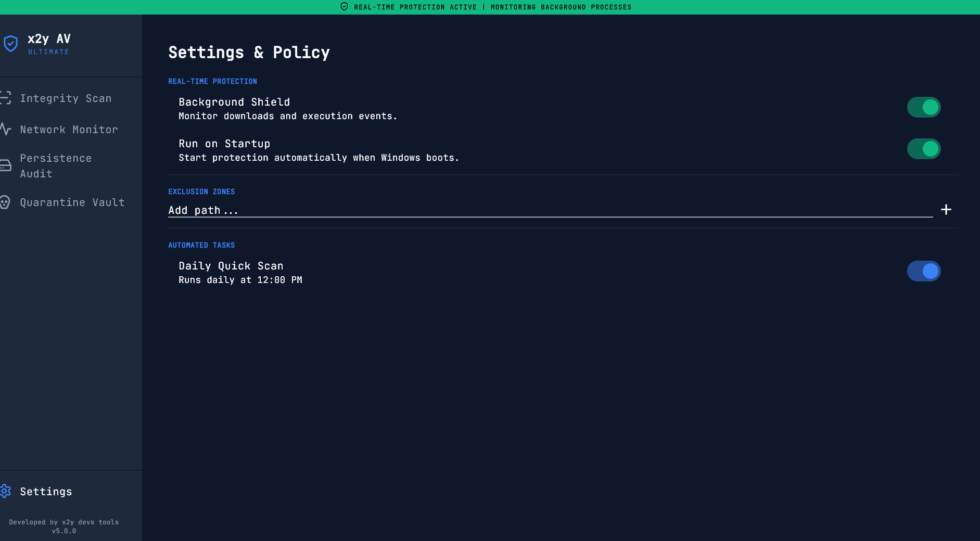Click the Quarantine Vault skull icon
980x541 pixels.
coord(6,202)
